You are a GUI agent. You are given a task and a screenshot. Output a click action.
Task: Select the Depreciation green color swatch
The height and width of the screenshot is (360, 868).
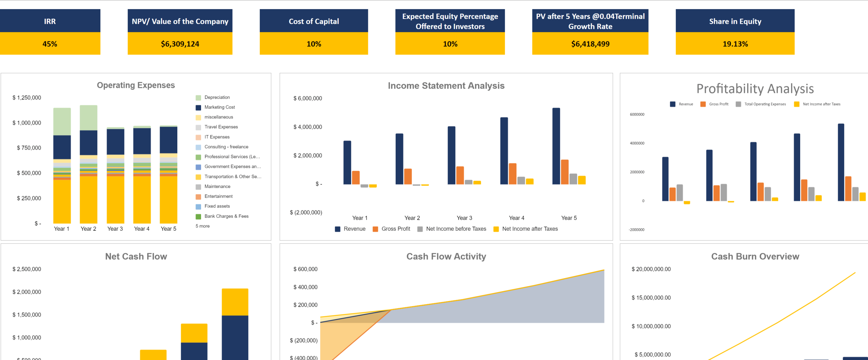pyautogui.click(x=198, y=97)
